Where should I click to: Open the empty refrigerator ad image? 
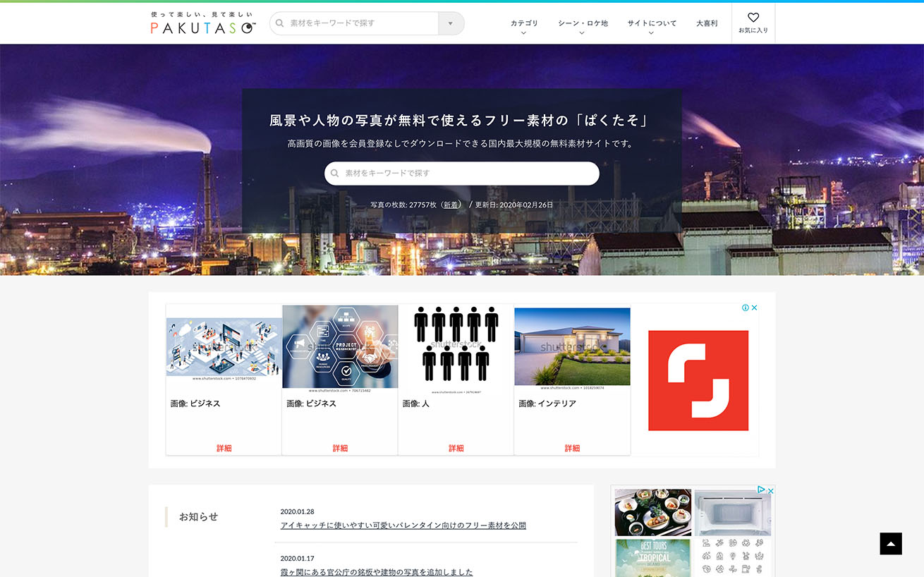(733, 512)
